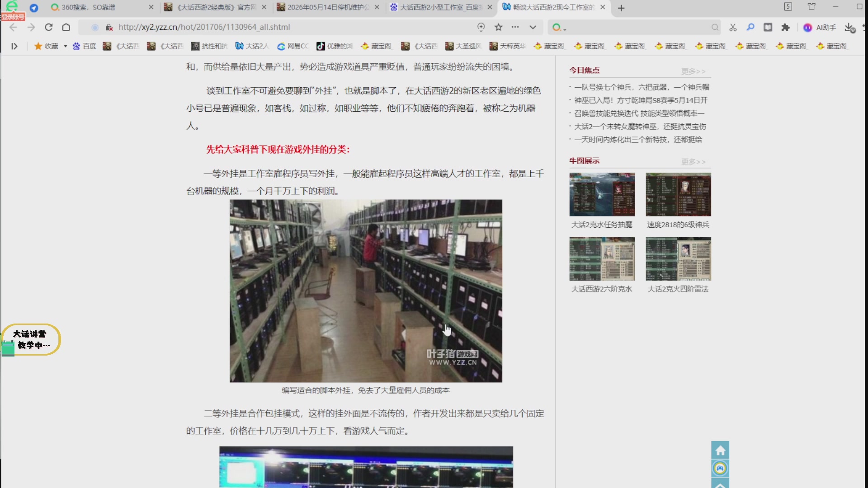This screenshot has height=488, width=868.
Task: Open headline 一天时间内炼化出三个新特技
Action: point(638,140)
